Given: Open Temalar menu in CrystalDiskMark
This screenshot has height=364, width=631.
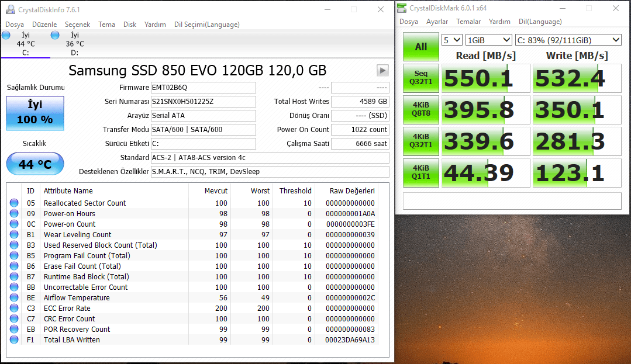Looking at the screenshot, I should [x=468, y=22].
